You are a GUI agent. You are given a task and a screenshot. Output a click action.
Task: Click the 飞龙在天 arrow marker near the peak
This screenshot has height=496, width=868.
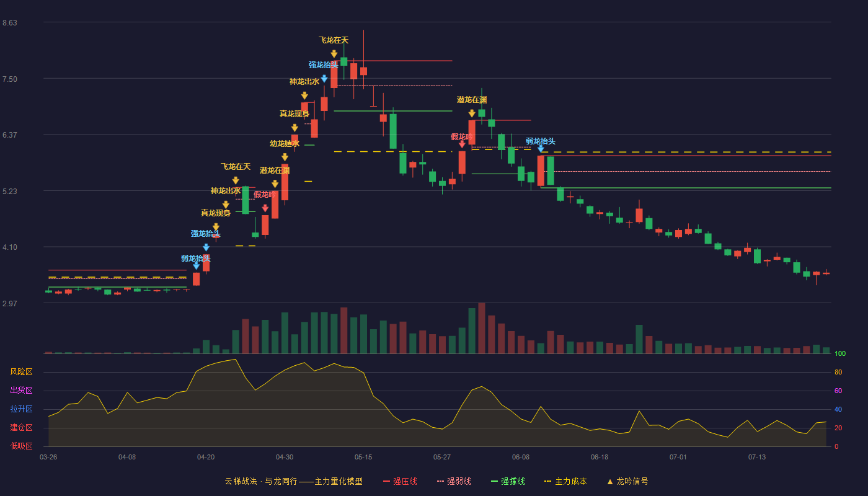pos(334,54)
